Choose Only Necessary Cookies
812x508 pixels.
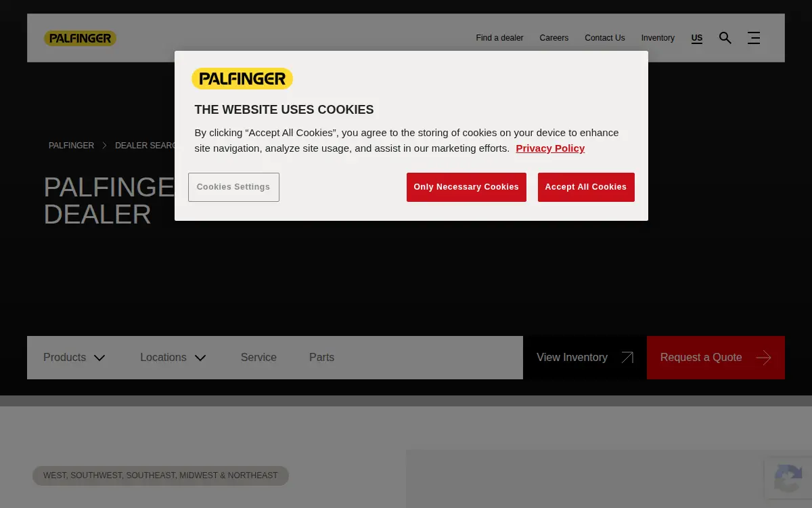(466, 187)
